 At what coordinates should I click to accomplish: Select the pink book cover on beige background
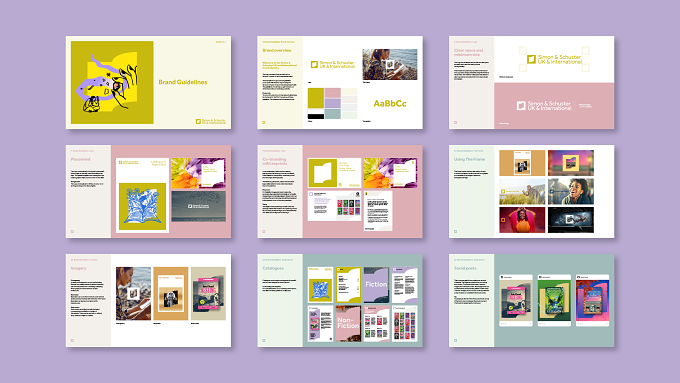tap(209, 294)
